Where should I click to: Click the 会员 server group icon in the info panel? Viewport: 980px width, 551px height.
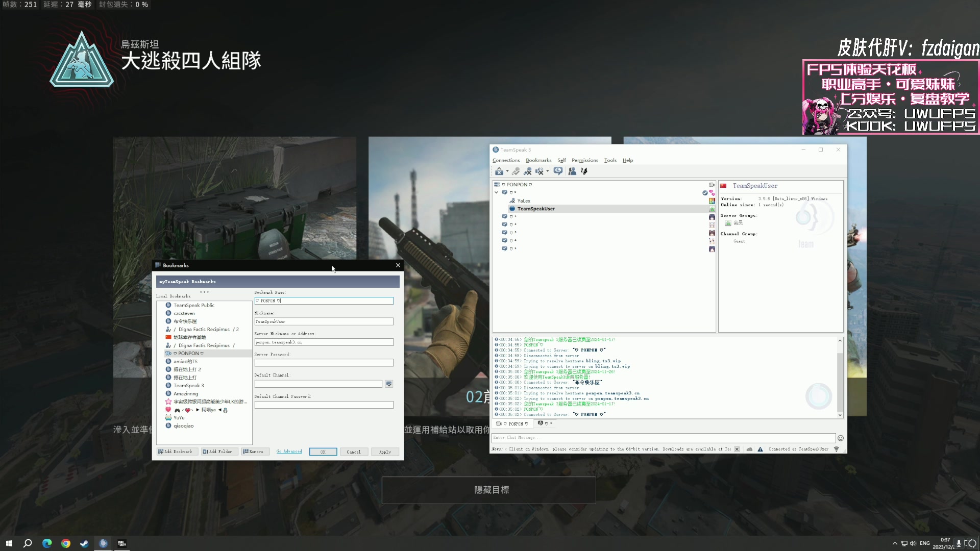click(x=728, y=223)
